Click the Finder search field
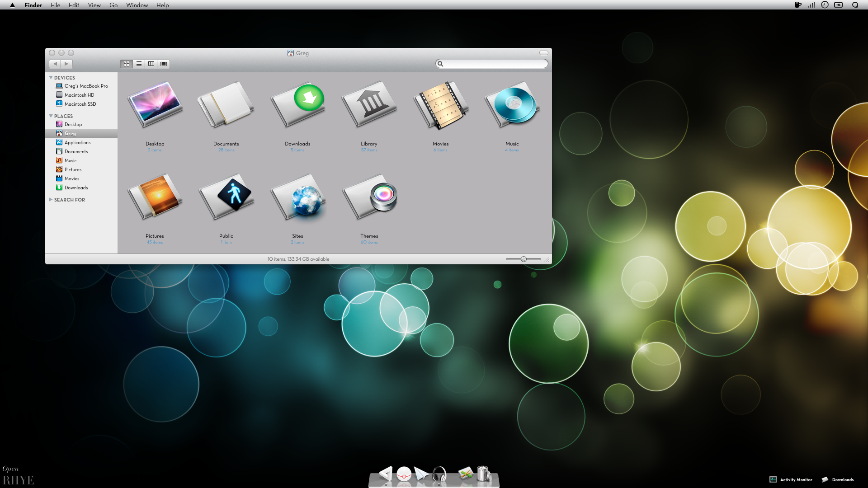The width and height of the screenshot is (868, 488). click(x=494, y=64)
